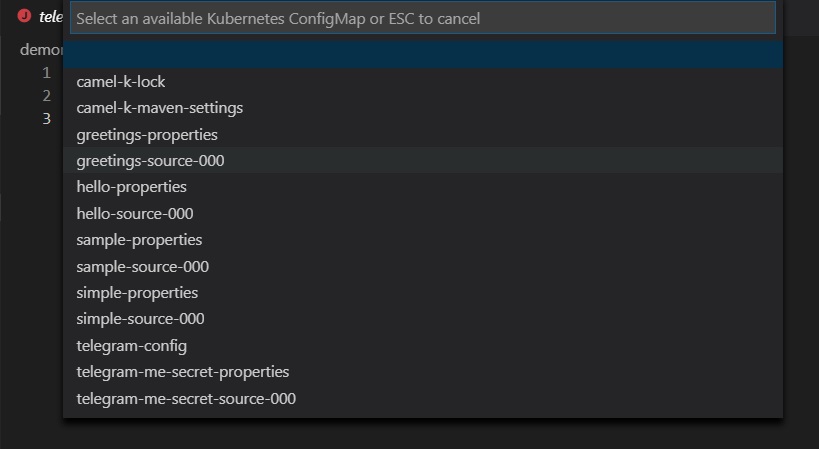Choose camel-k-lock ConfigMap

(x=423, y=81)
